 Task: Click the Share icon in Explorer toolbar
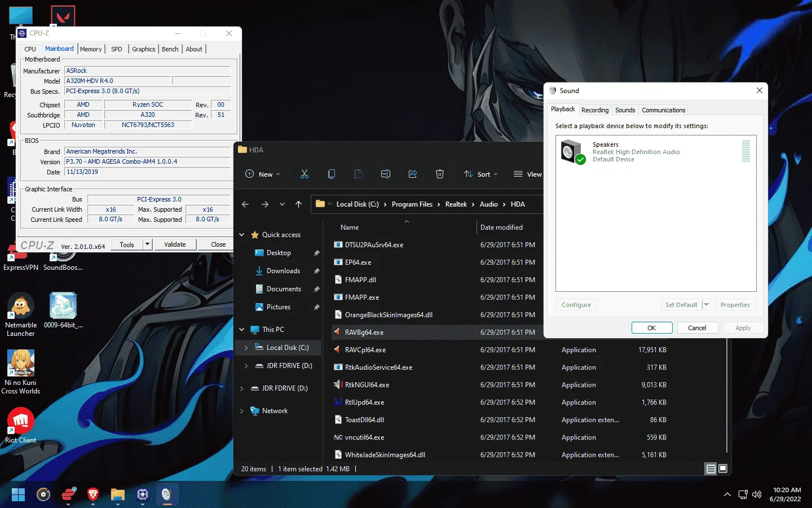(413, 174)
